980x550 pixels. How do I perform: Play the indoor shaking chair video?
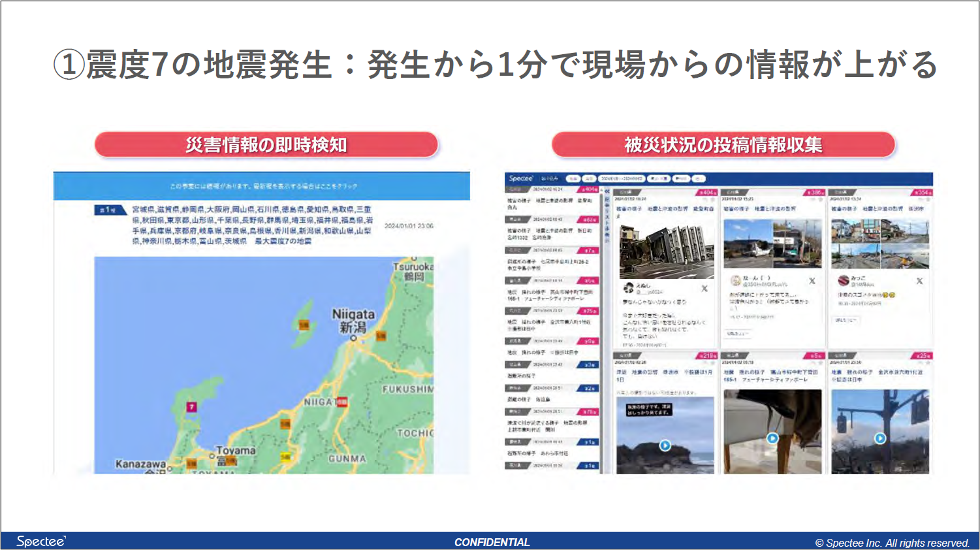772,438
